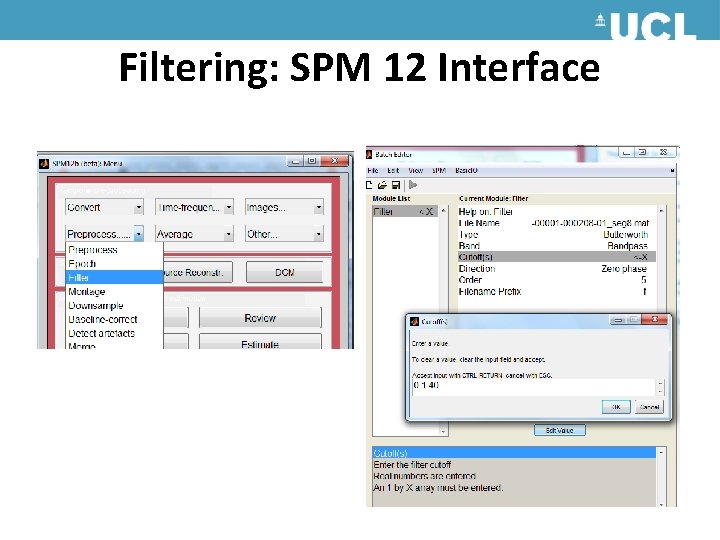Click the Review button
Viewport: 720px width, 540px height.
point(260,318)
